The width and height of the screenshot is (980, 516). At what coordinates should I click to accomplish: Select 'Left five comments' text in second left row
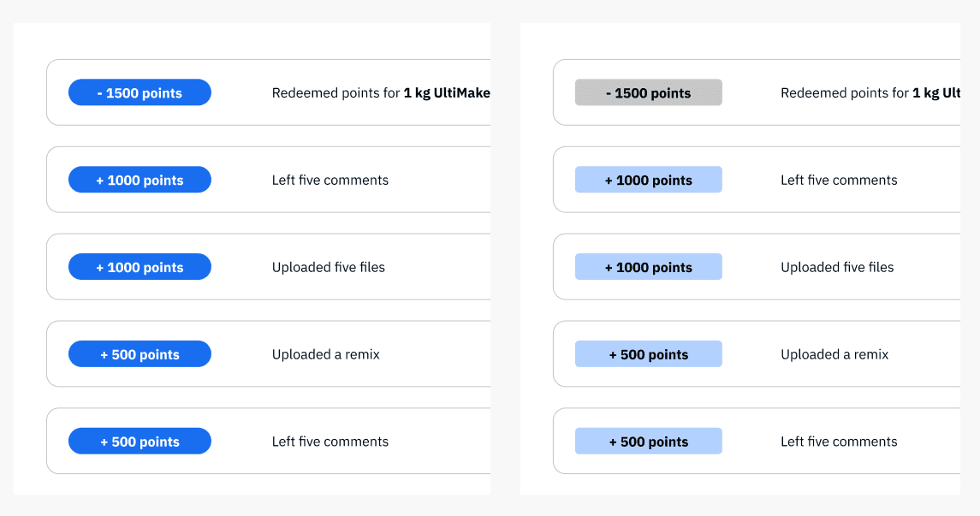coord(330,180)
